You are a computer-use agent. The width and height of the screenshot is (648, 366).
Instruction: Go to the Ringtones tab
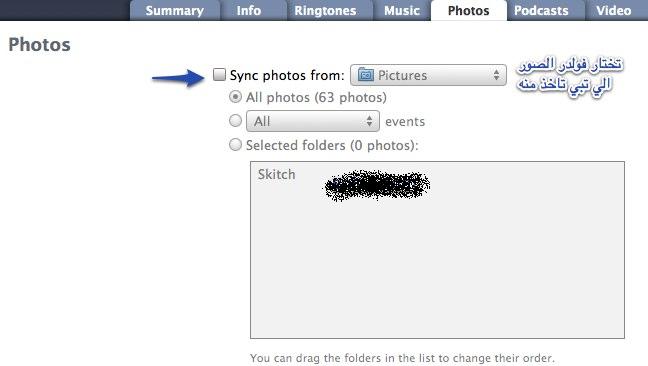click(325, 10)
